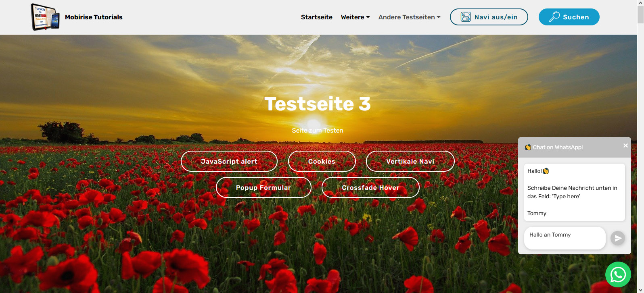Screen dimensions: 644x293
Task: Click the Cookies button
Action: pos(322,161)
